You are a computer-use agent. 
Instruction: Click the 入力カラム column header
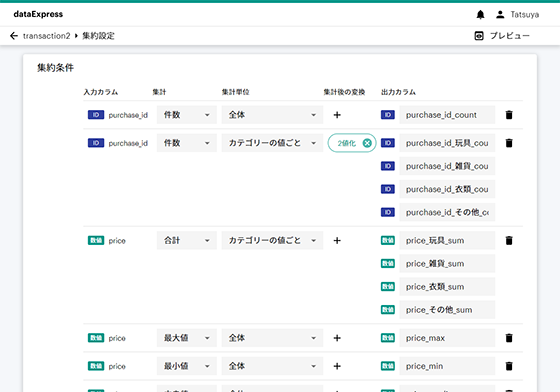click(101, 92)
